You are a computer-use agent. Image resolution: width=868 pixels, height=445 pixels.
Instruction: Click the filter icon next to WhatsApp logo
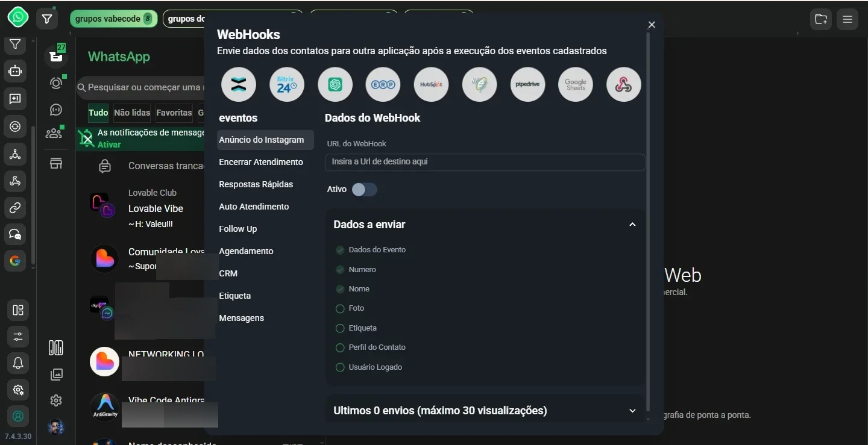click(x=46, y=19)
